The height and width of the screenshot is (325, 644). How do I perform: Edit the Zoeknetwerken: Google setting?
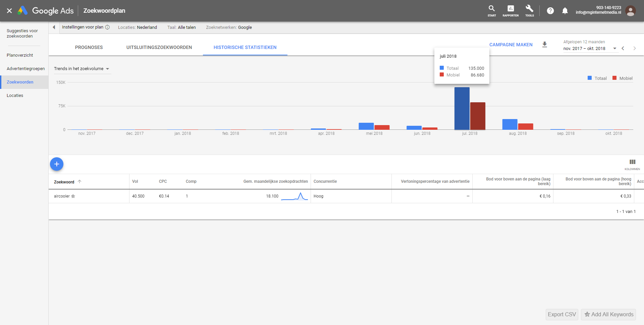click(229, 28)
